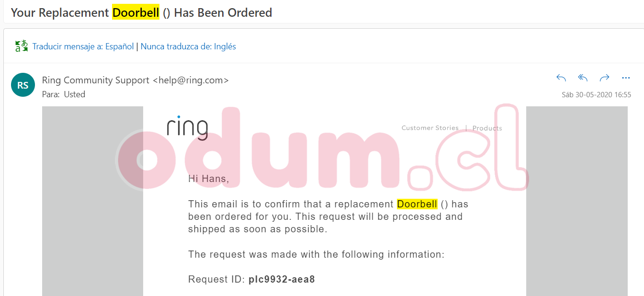Translate message via 'Traducir mensaje a: Español'

point(83,46)
